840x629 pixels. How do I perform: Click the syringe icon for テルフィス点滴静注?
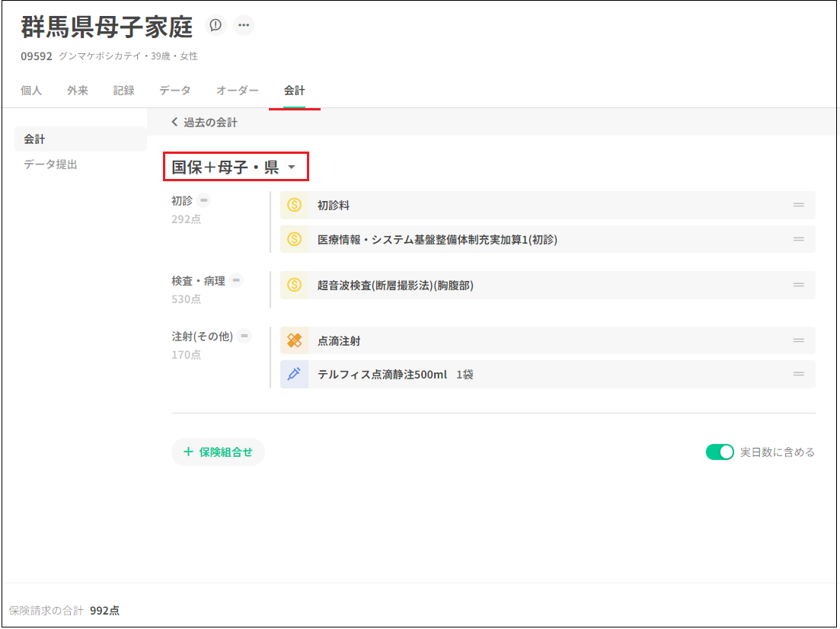(294, 375)
